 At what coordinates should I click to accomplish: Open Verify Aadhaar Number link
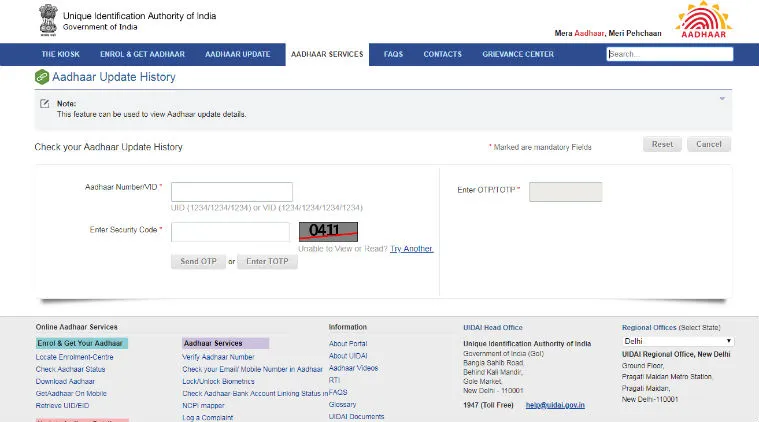[218, 357]
